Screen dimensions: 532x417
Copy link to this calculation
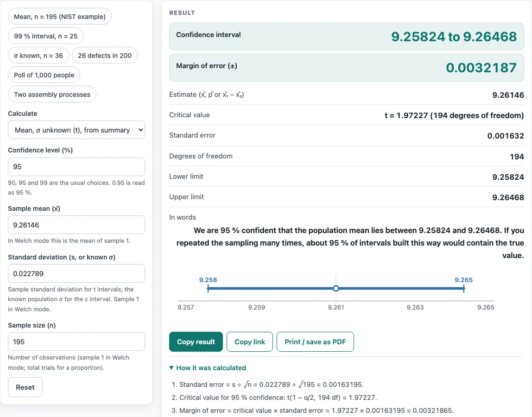coord(250,341)
